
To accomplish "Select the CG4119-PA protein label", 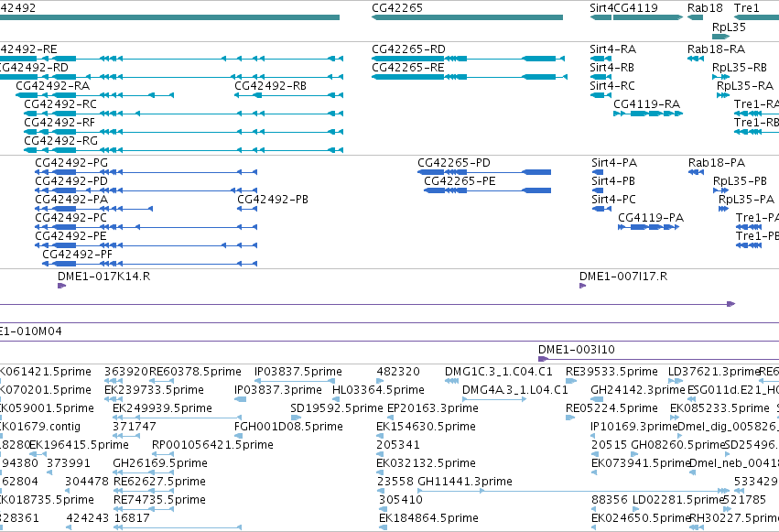I will [651, 218].
